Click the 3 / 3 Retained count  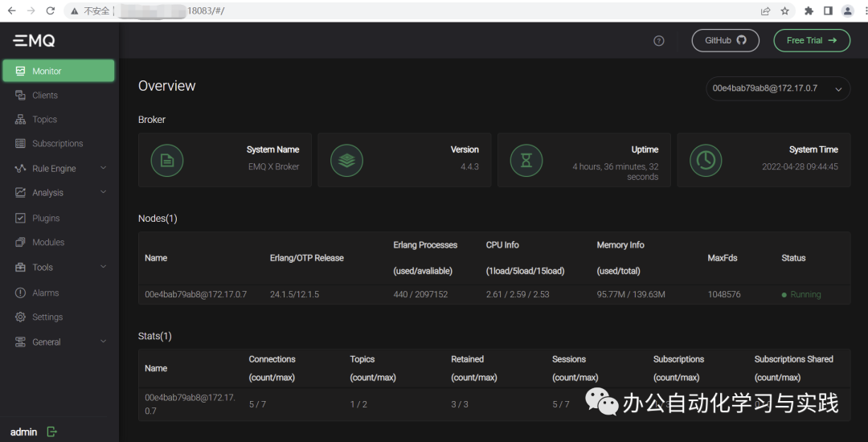(x=460, y=404)
